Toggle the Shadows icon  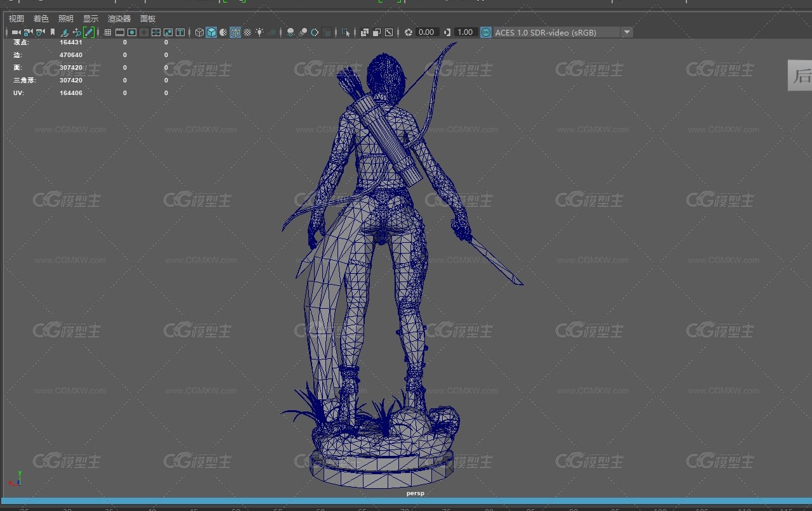pos(272,32)
